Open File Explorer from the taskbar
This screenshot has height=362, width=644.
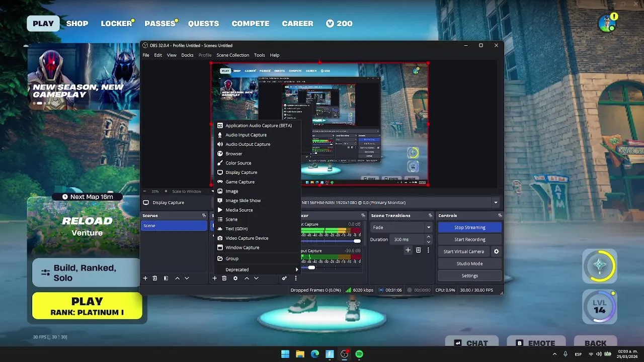pos(300,354)
